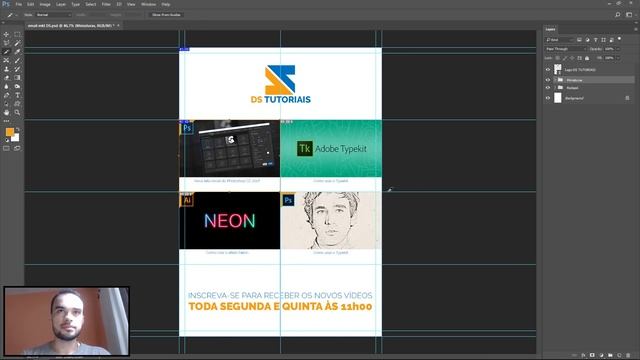Viewport: 640px width, 360px height.
Task: Open the layer filter Kind dropdown
Action: click(x=560, y=40)
